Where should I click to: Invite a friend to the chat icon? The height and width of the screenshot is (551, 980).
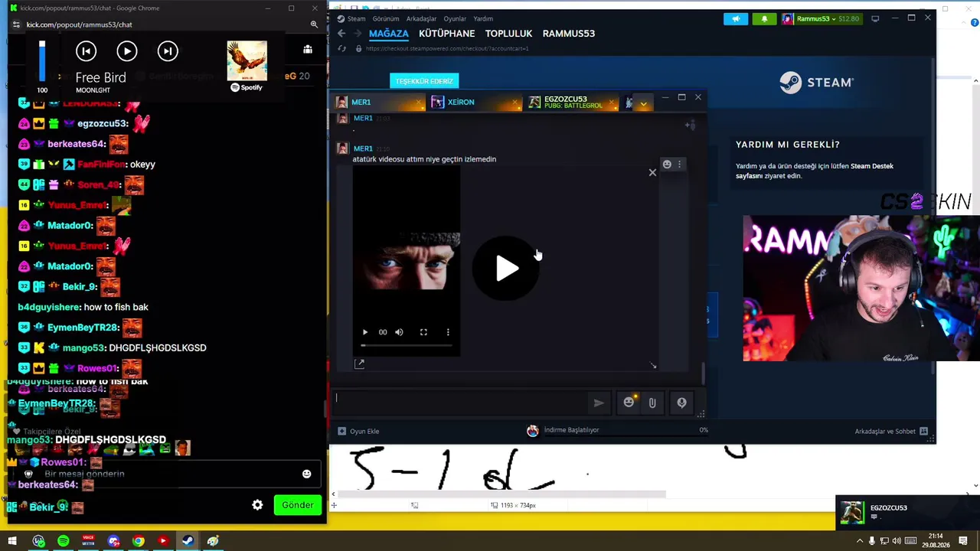tap(690, 124)
